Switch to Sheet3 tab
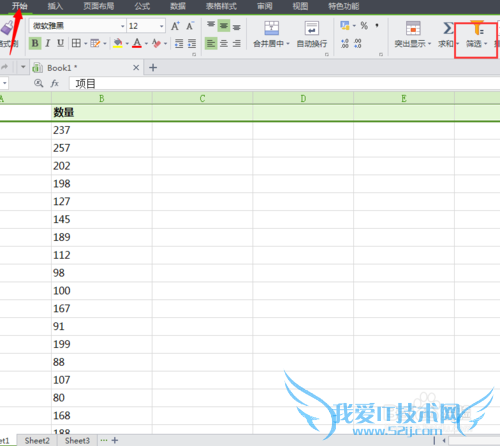This screenshot has height=446, width=500. click(x=77, y=441)
